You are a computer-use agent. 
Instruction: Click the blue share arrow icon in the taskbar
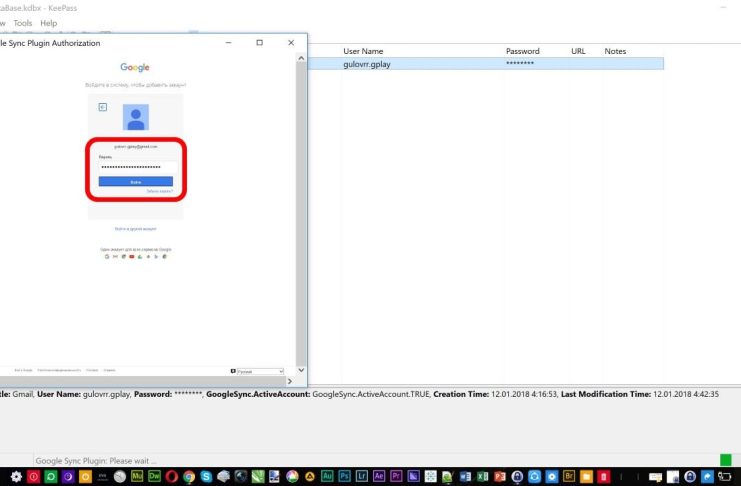coord(707,477)
